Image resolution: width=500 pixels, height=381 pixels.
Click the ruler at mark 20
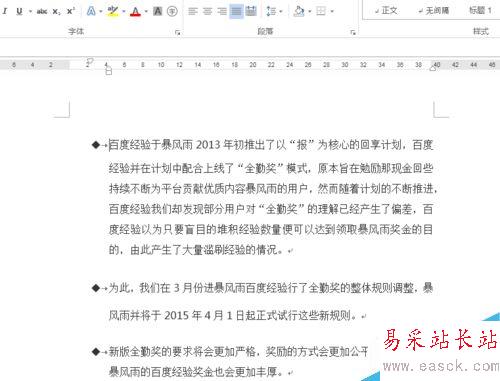tap(253, 65)
